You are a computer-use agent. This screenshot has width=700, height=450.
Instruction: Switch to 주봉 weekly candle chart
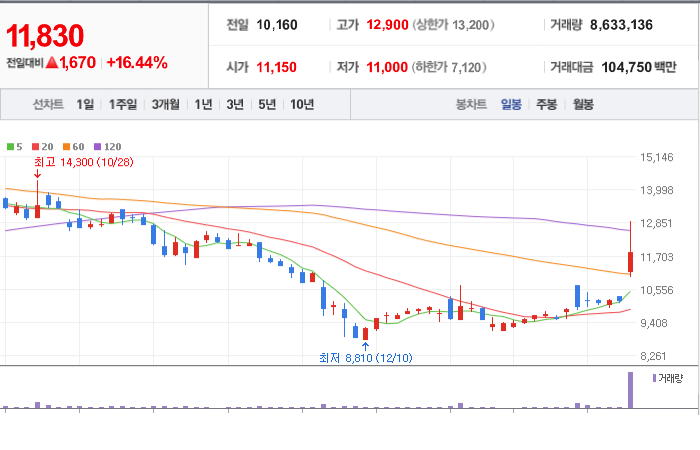pos(546,104)
